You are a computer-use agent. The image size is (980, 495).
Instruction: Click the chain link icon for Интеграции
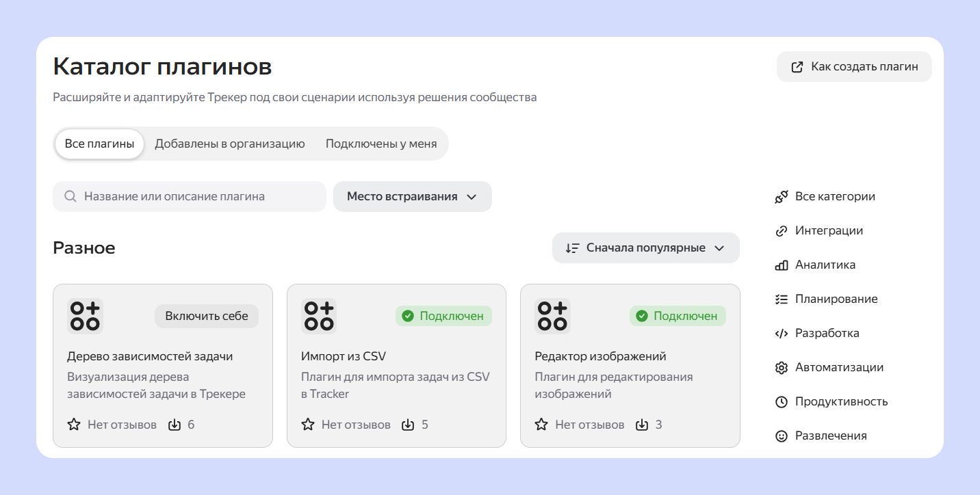click(x=782, y=231)
